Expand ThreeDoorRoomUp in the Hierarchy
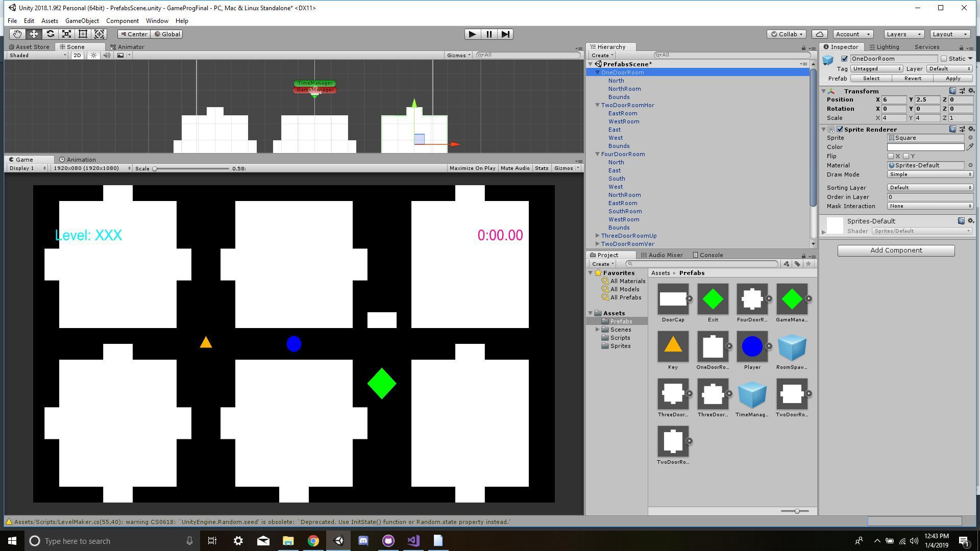The width and height of the screenshot is (980, 551). (x=597, y=236)
